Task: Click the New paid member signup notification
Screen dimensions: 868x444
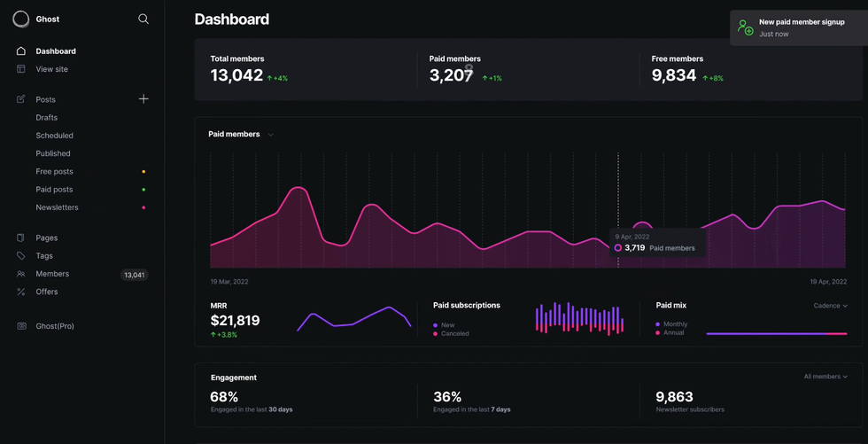Action: click(x=799, y=27)
